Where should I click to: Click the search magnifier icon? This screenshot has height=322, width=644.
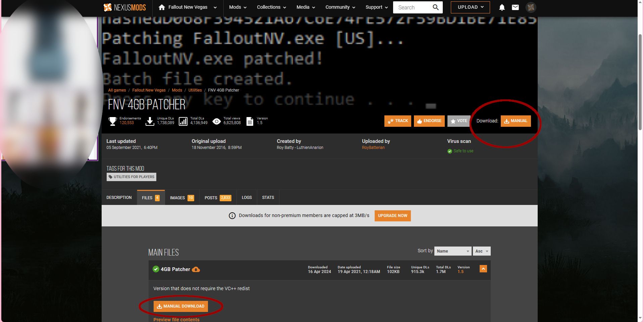[x=435, y=7]
